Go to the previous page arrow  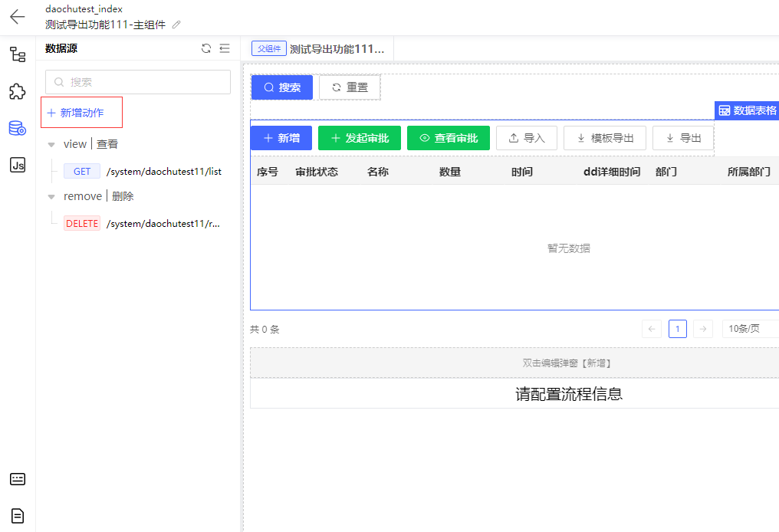(652, 329)
